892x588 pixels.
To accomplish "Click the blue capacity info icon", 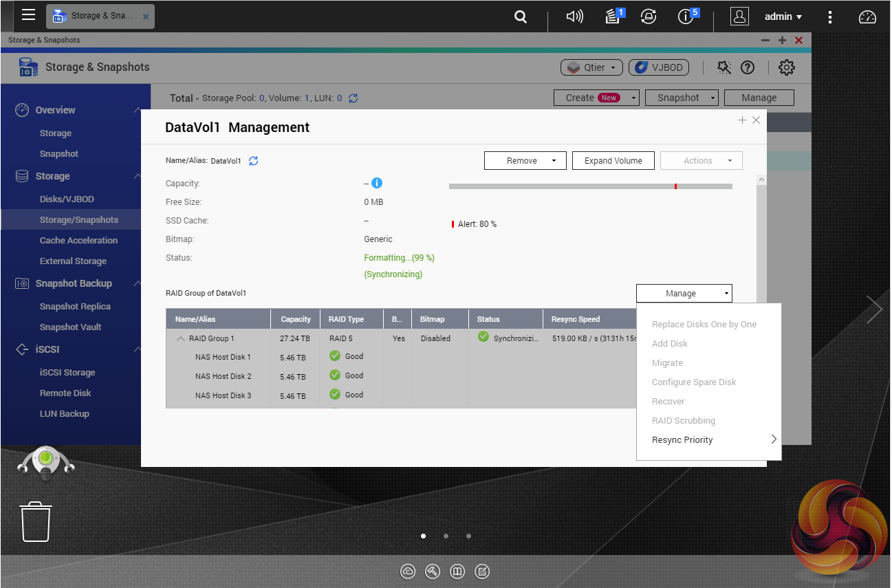I will pyautogui.click(x=377, y=183).
